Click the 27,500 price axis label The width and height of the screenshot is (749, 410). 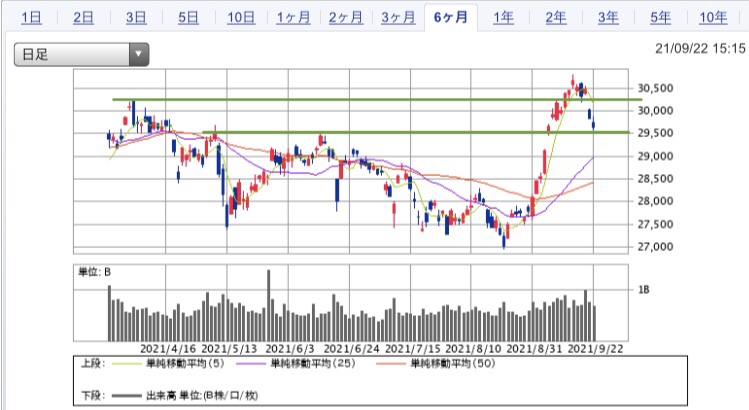655,224
